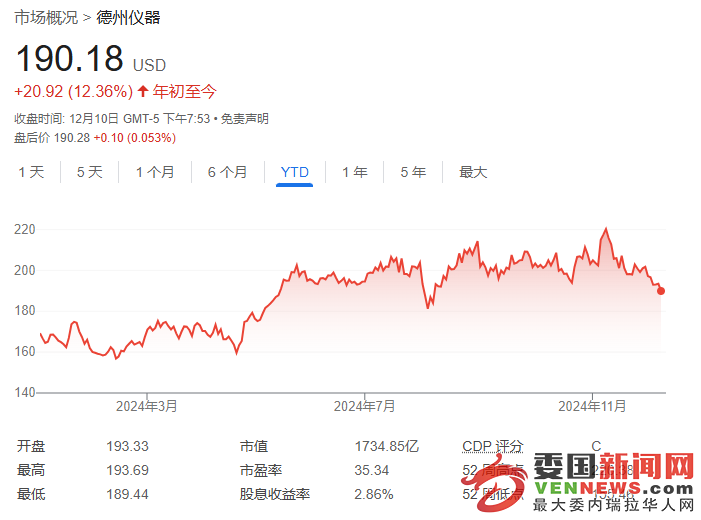The image size is (701, 520).
Task: Click the 收盘时间 12月10日 timestamp text
Action: [x=112, y=119]
